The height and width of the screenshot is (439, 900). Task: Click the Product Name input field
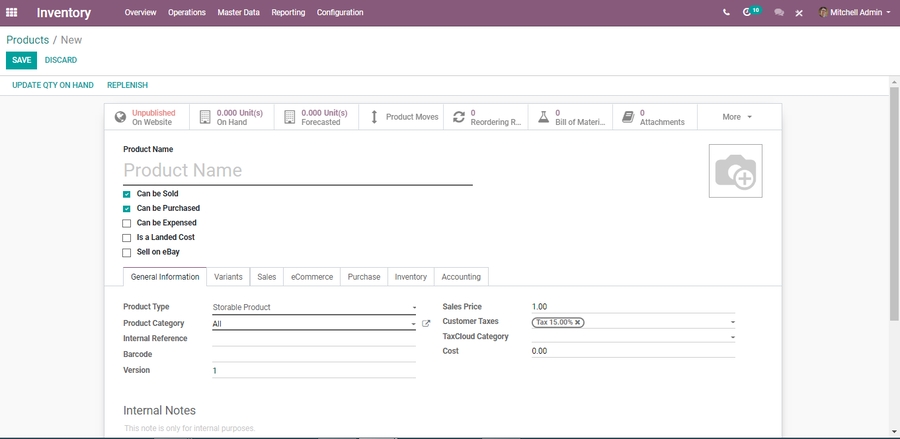coord(297,171)
